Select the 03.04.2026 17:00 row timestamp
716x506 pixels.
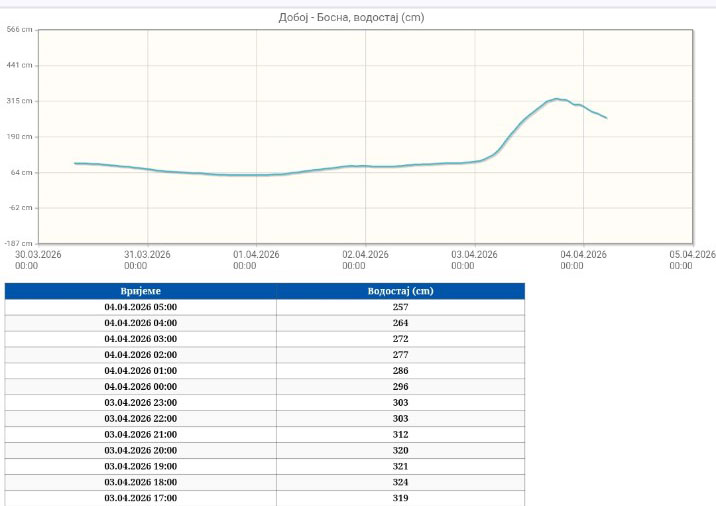[x=140, y=497]
